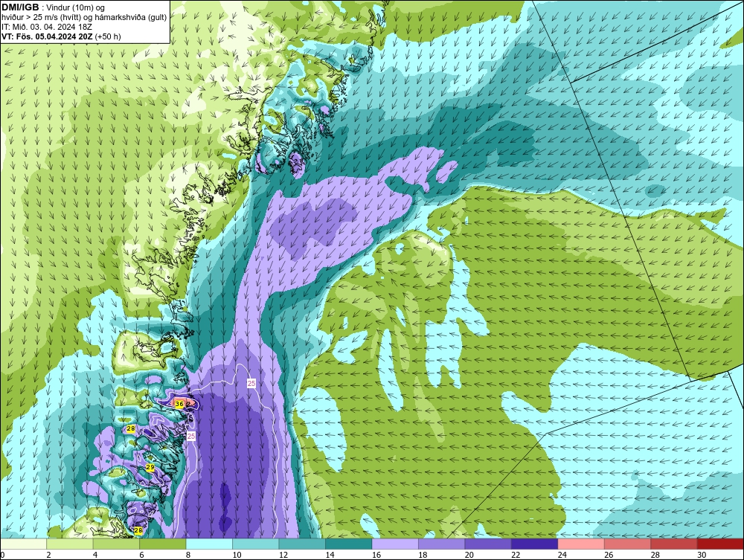Click the legend scale number 16
Viewport: 744px width, 560px height.
point(376,555)
